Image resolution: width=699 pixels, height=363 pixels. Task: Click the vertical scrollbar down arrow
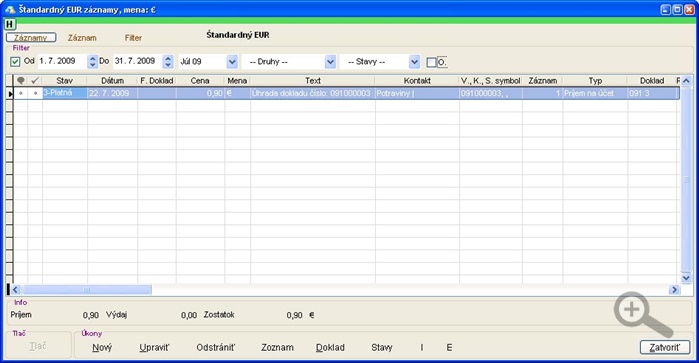[686, 278]
